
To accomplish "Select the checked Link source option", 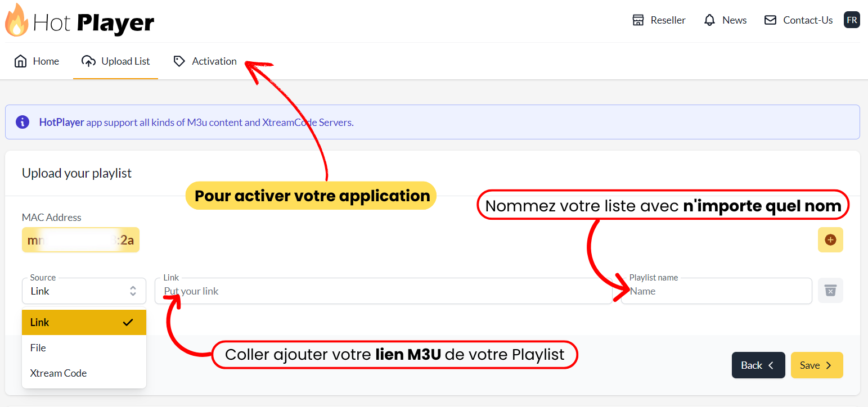I will point(84,322).
